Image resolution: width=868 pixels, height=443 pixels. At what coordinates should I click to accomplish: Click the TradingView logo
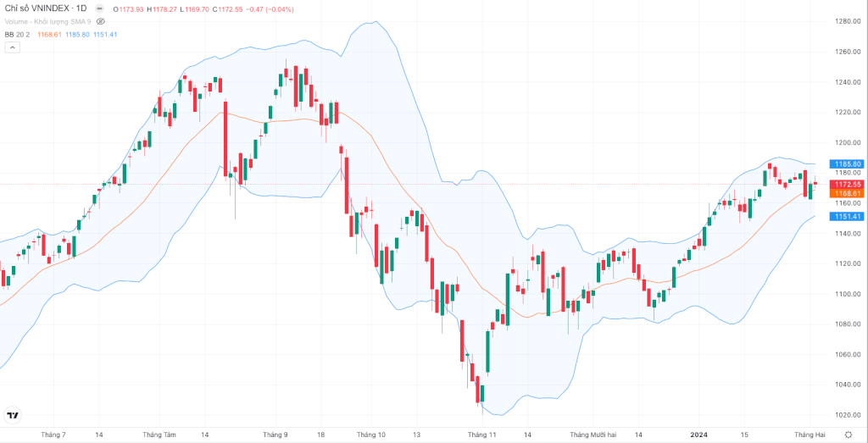(12, 415)
